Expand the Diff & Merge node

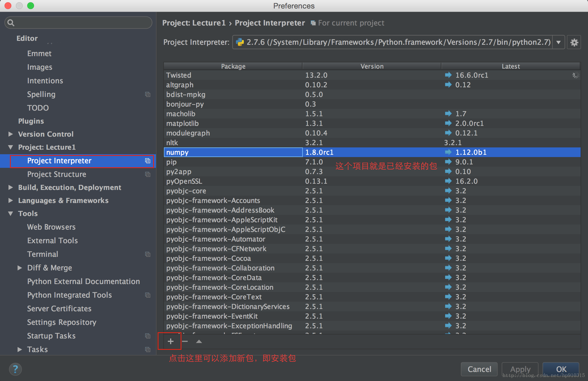tap(20, 268)
